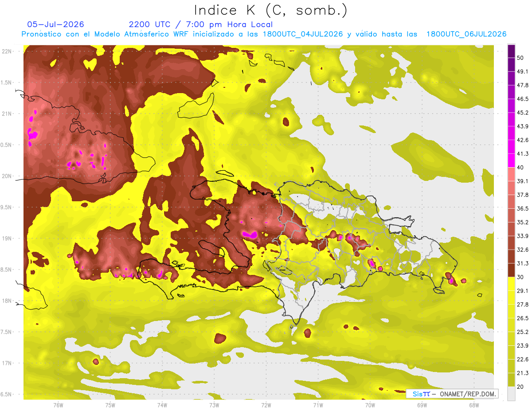Pick the light gray swatch below 20

[x=511, y=394]
